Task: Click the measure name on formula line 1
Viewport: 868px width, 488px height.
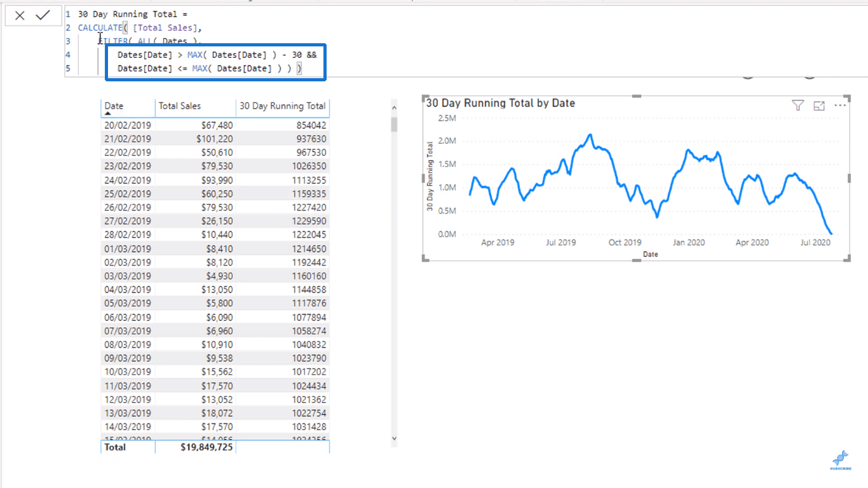Action: point(128,14)
